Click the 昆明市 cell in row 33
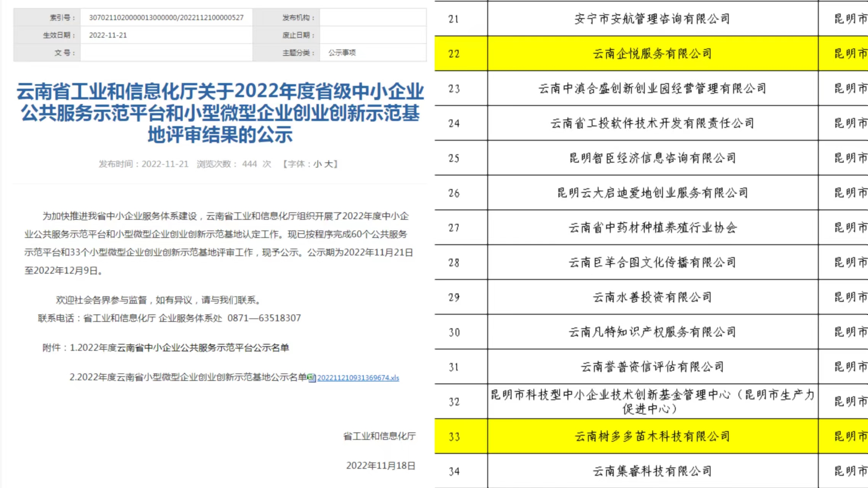The width and height of the screenshot is (868, 488). (844, 436)
